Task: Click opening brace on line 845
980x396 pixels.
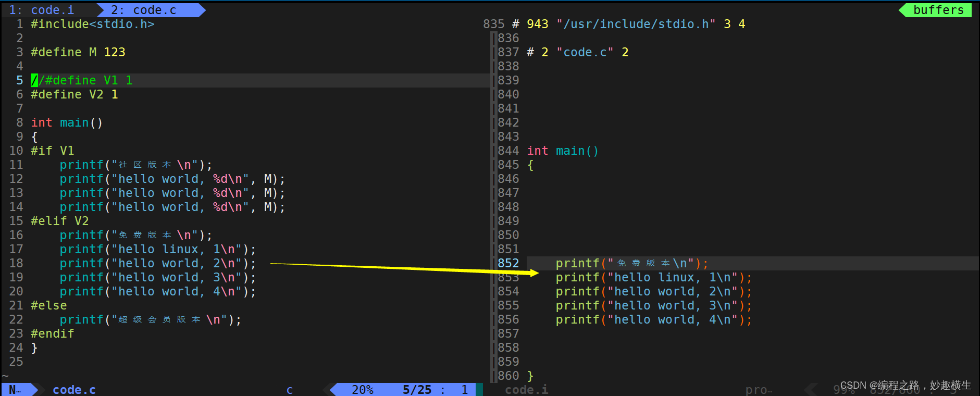Action: (530, 165)
